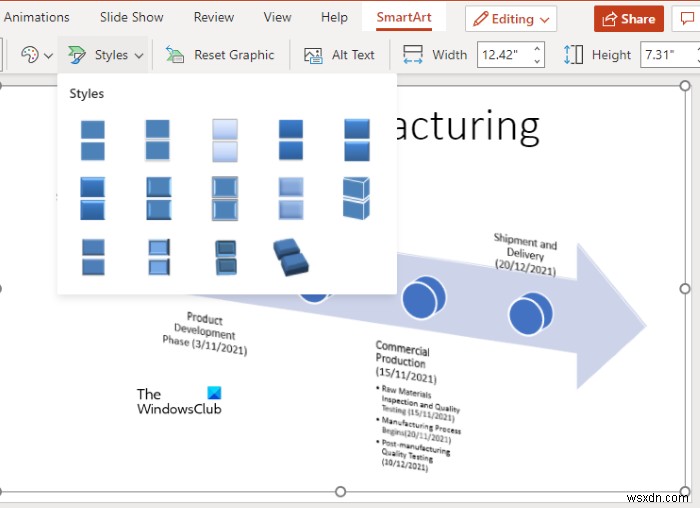The width and height of the screenshot is (700, 508).
Task: Select the Shipment and Delivery text
Action: tap(525, 254)
